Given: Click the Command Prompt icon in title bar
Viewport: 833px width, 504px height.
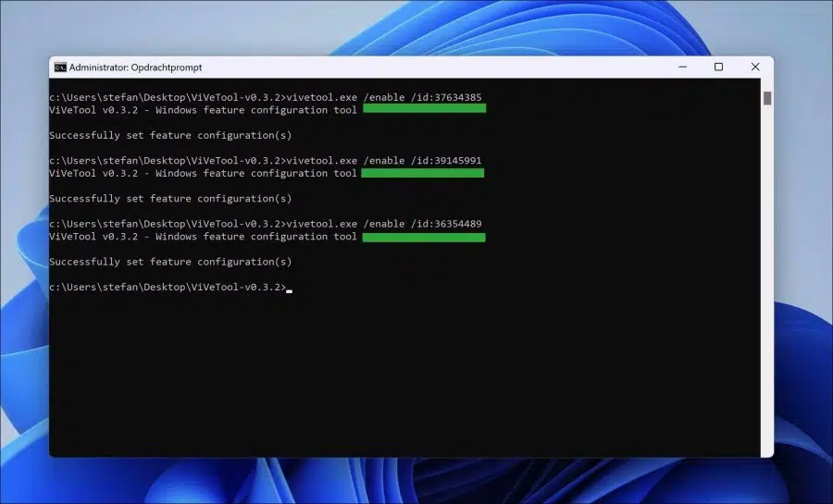Looking at the screenshot, I should pos(60,68).
